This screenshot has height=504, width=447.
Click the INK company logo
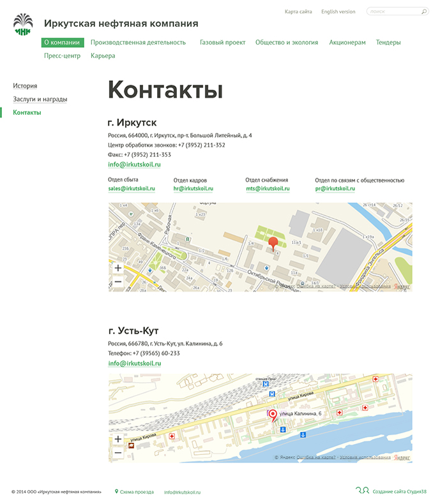click(x=22, y=24)
